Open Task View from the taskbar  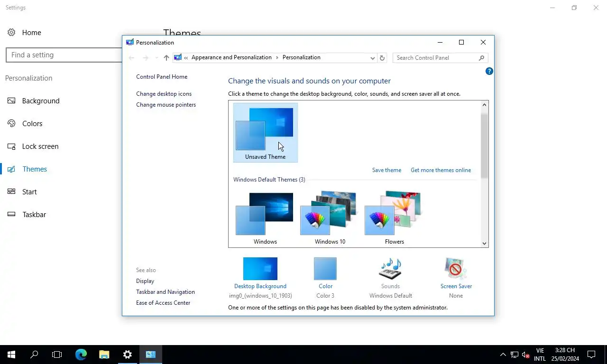click(x=57, y=355)
